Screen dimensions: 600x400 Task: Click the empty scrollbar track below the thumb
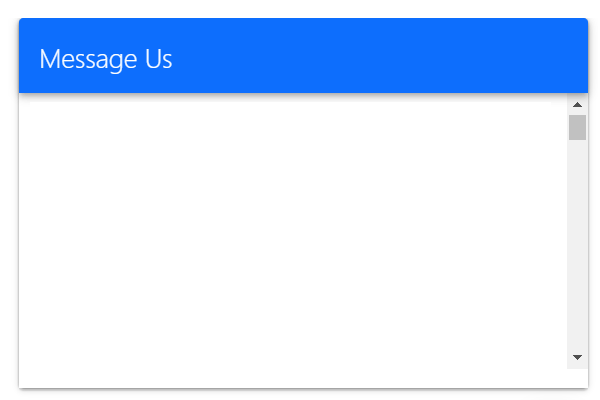point(577,243)
